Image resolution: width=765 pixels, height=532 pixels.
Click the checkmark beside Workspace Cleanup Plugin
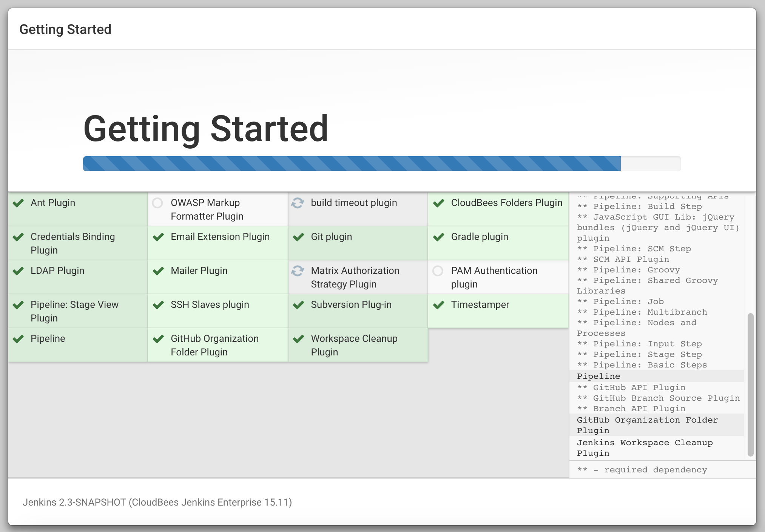(x=298, y=339)
